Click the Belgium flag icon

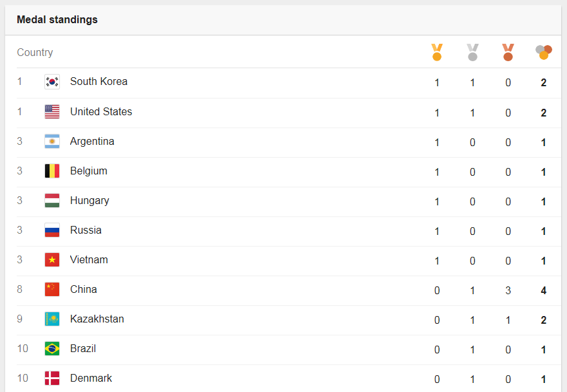[52, 171]
